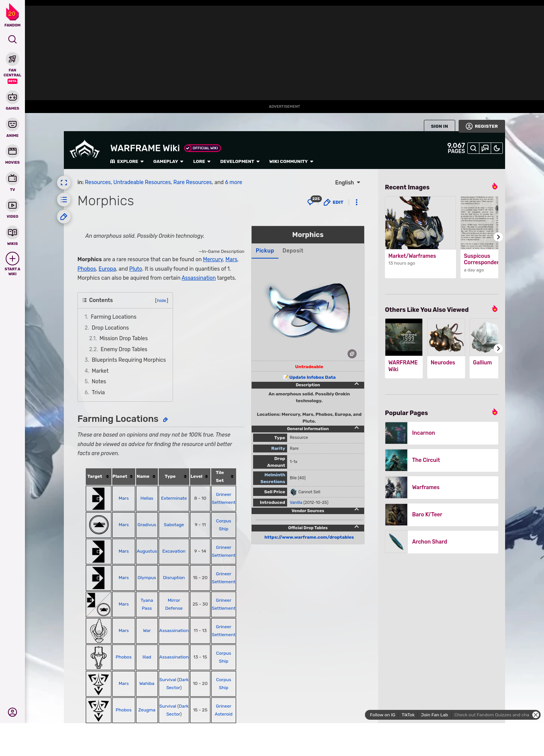Click the image gallery icon on Morphics picture
544x756 pixels.
(352, 354)
